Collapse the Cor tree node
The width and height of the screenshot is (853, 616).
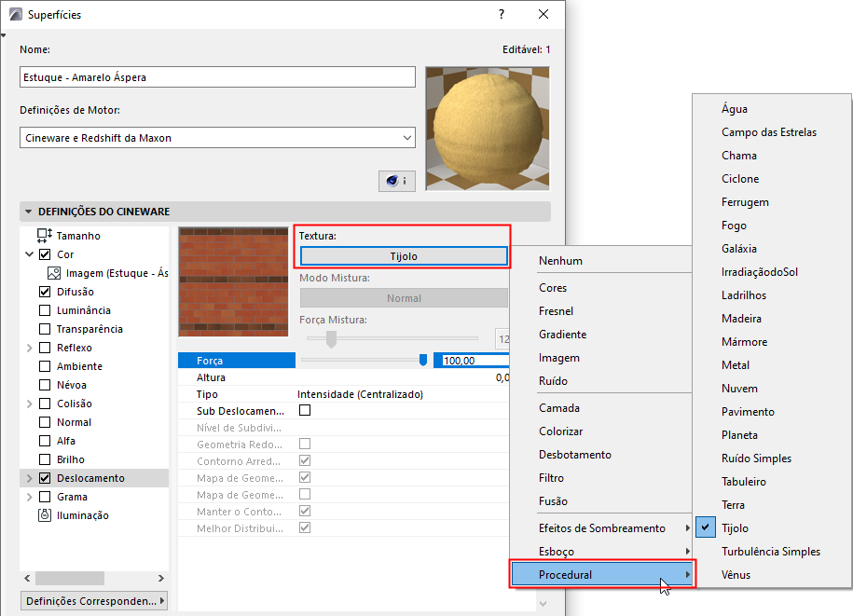(x=30, y=254)
